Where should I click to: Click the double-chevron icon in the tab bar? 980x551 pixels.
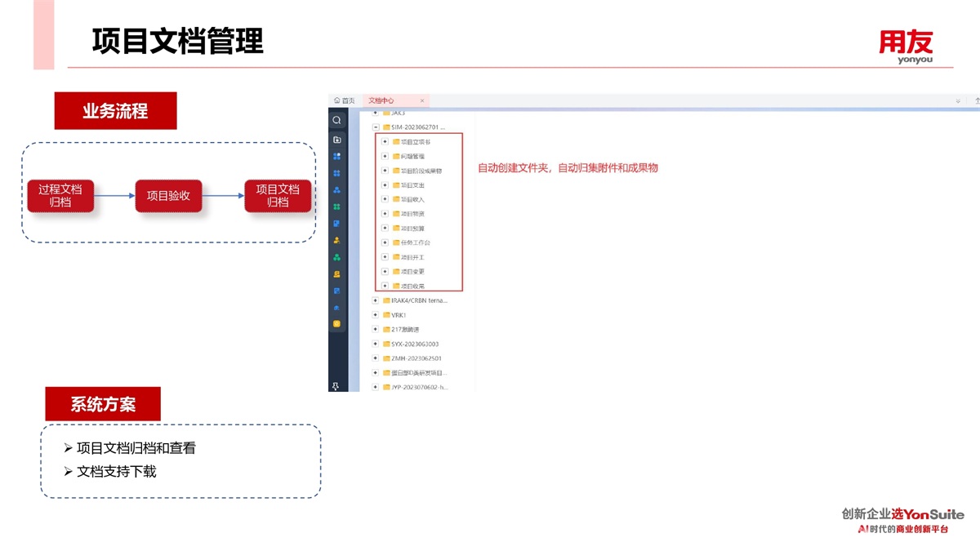pyautogui.click(x=958, y=100)
